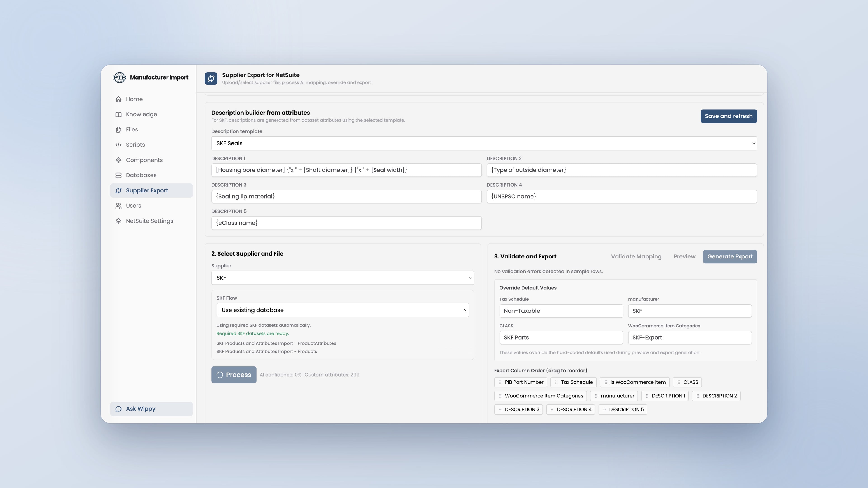
Task: Go to Databases in the sidebar
Action: (151, 175)
